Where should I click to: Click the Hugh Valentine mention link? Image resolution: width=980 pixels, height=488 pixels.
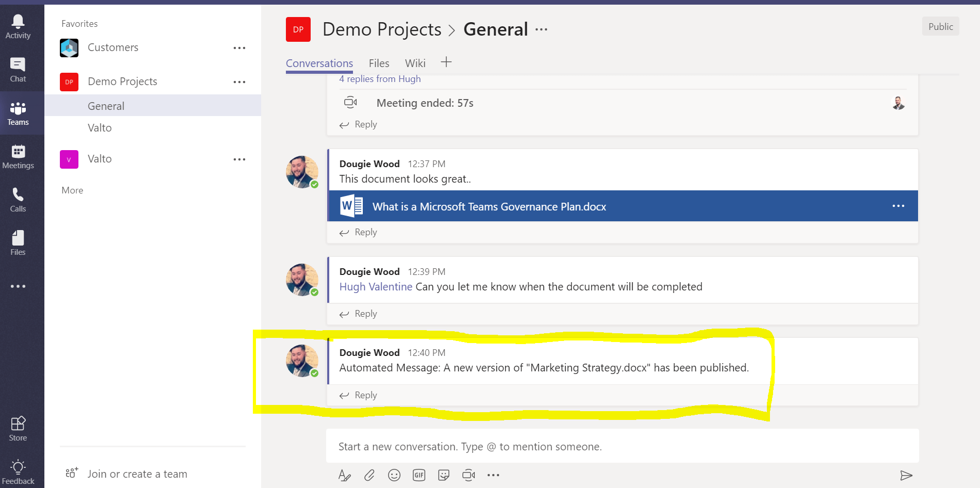click(376, 287)
